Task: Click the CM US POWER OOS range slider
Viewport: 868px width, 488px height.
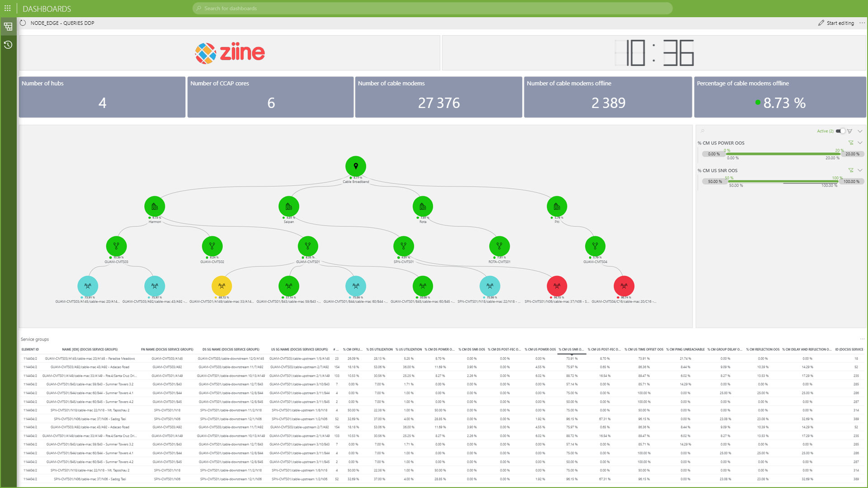Action: 783,154
